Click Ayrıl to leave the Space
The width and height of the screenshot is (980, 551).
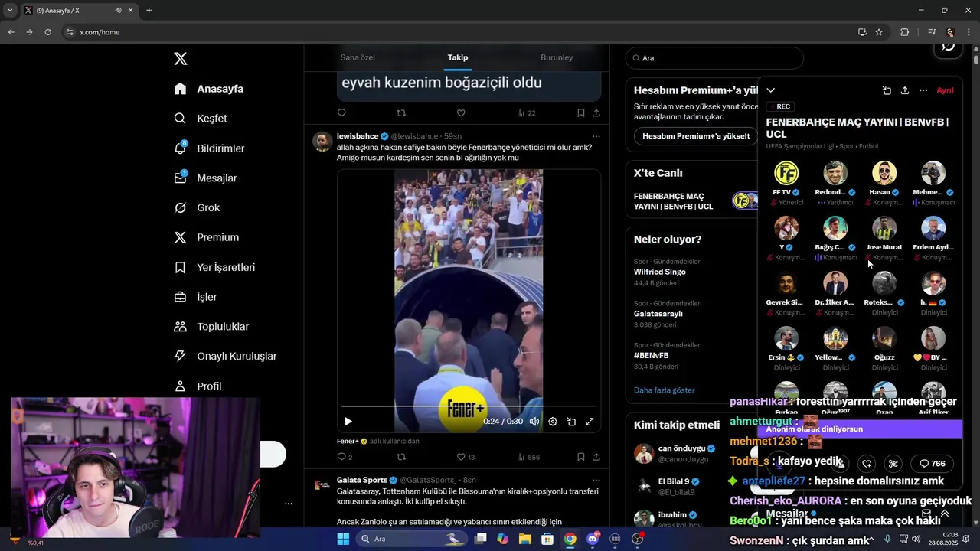(946, 90)
